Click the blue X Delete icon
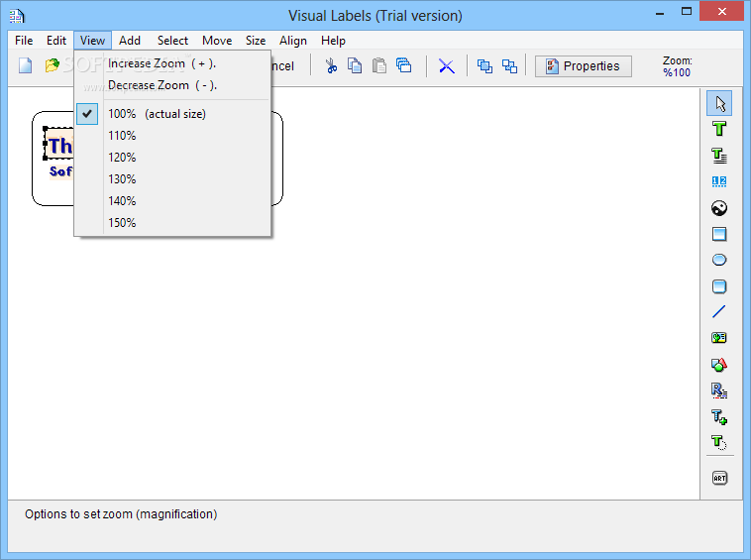 click(x=447, y=66)
